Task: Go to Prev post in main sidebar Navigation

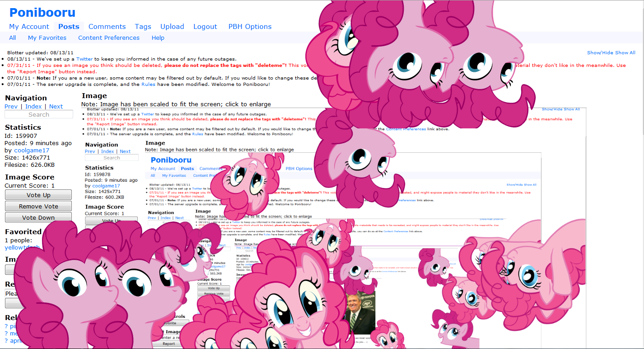Action: [x=11, y=107]
